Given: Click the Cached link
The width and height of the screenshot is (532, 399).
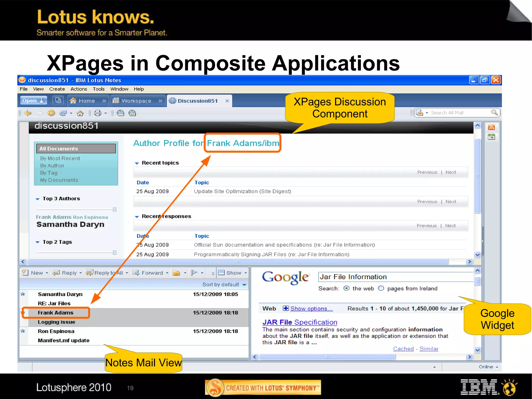Looking at the screenshot, I should [x=403, y=349].
